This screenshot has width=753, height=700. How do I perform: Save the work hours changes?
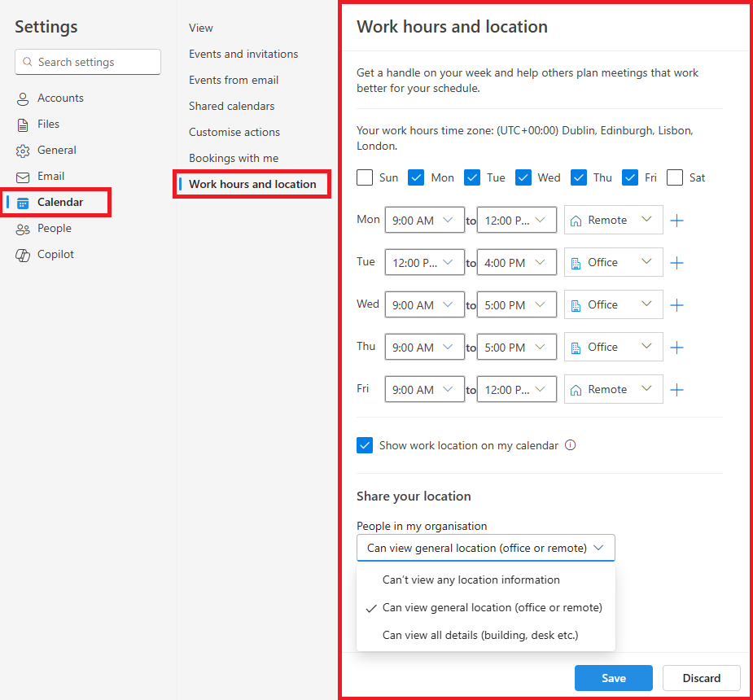[x=613, y=678]
